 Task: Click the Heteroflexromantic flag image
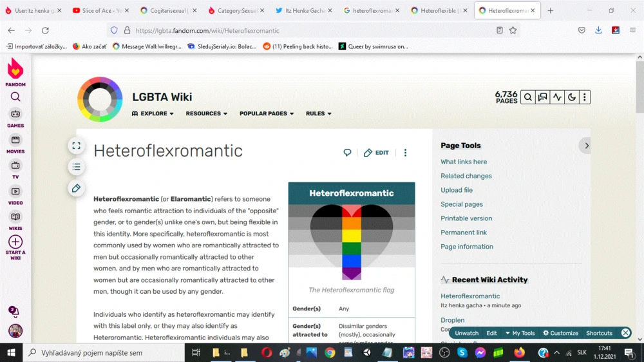pyautogui.click(x=352, y=242)
